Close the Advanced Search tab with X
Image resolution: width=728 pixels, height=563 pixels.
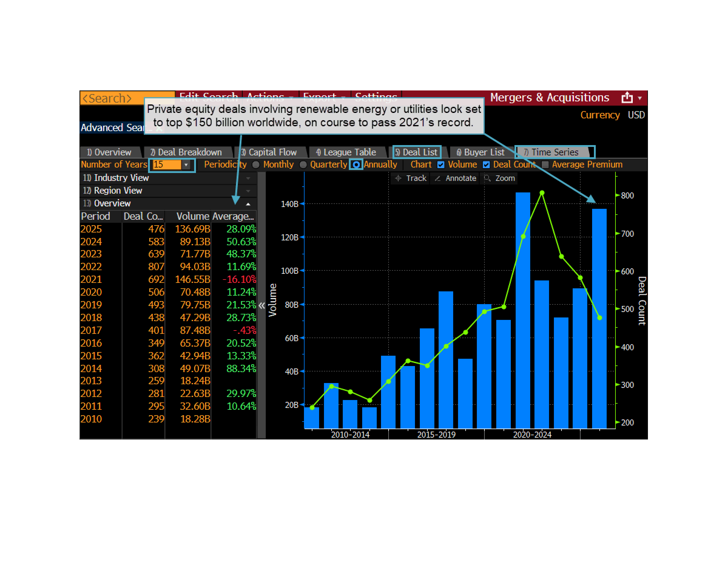tap(159, 128)
